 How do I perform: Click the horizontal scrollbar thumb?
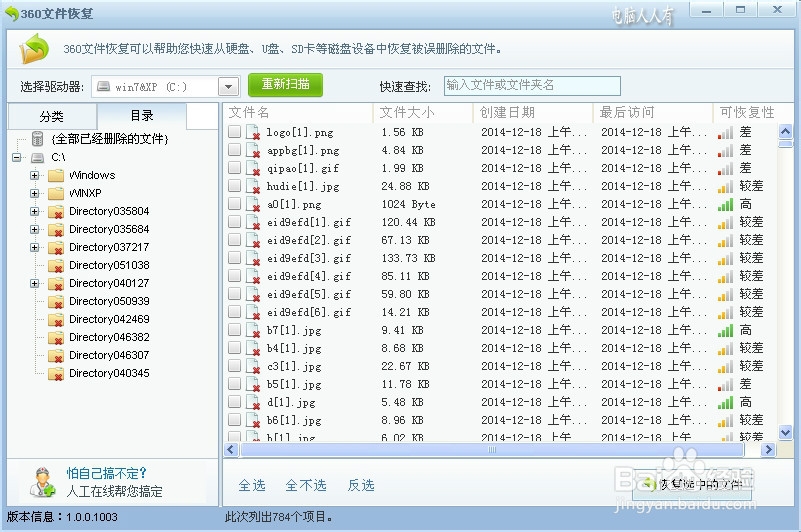coord(492,450)
